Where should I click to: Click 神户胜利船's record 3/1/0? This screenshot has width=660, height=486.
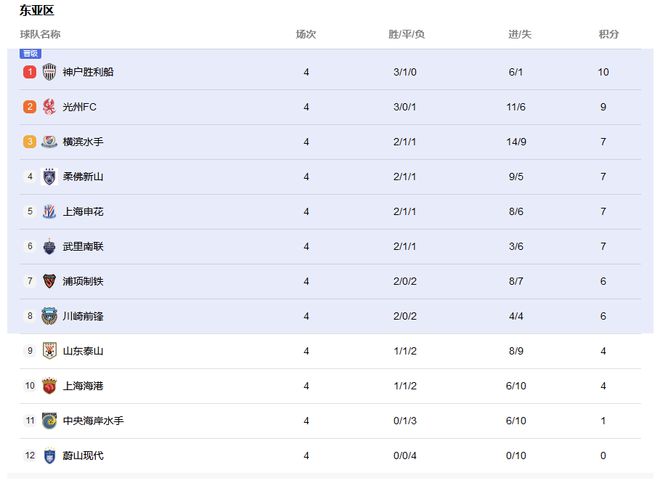pyautogui.click(x=405, y=72)
